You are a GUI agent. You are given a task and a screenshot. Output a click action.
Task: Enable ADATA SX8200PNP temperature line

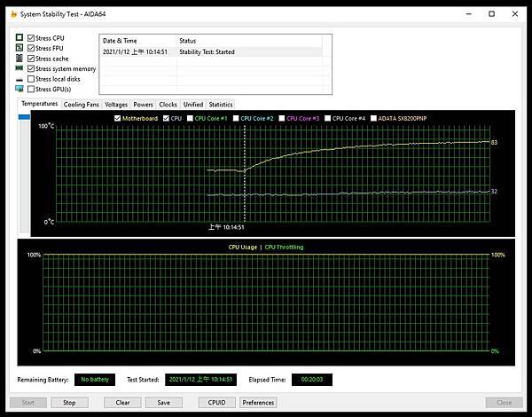tap(374, 118)
